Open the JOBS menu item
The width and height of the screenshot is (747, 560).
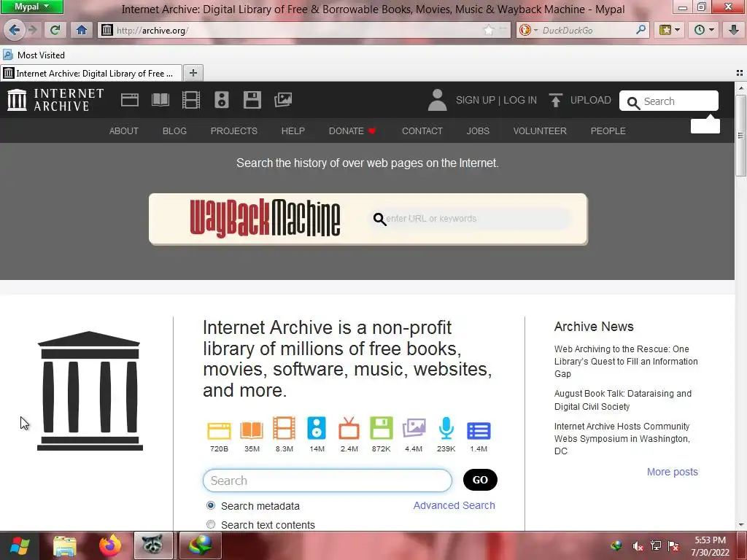[x=478, y=131]
